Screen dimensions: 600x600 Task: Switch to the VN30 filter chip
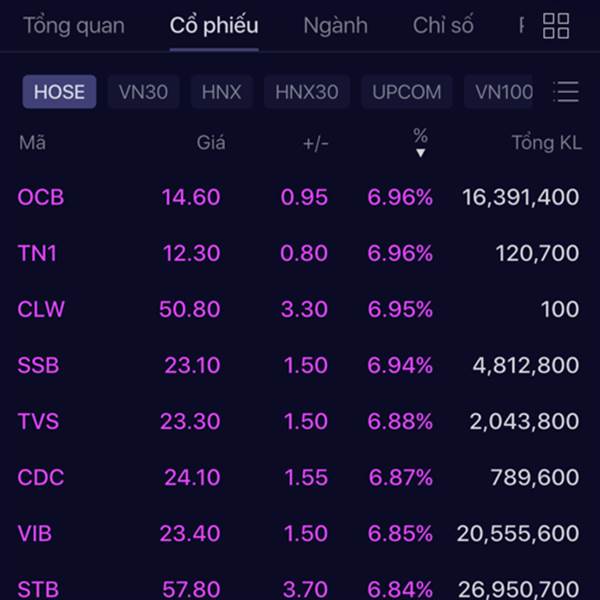143,92
